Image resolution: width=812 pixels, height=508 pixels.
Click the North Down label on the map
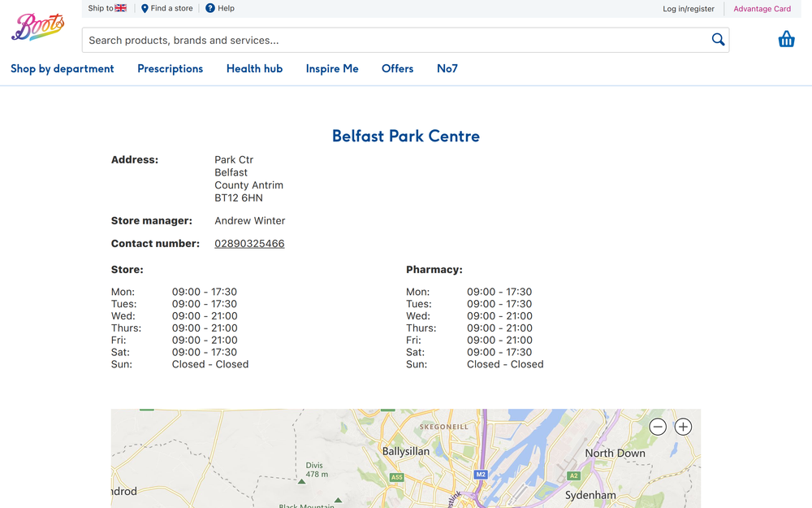pyautogui.click(x=615, y=453)
